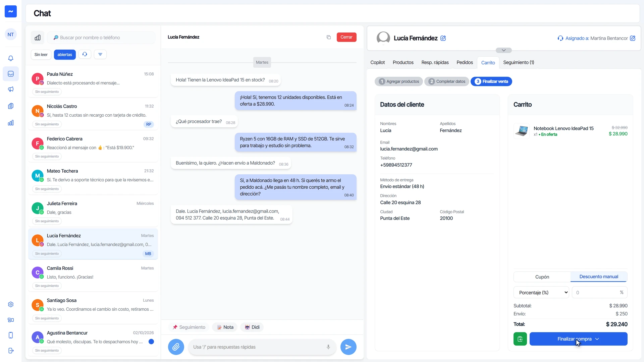Select the Cupón discount option
The width and height of the screenshot is (644, 362).
click(542, 277)
